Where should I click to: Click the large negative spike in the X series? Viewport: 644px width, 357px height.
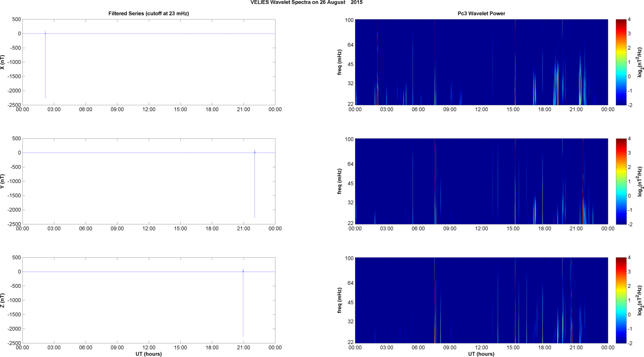[45, 65]
